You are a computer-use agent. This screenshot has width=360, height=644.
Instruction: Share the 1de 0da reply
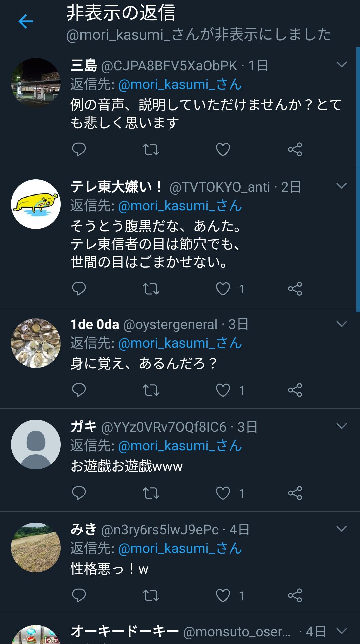295,390
